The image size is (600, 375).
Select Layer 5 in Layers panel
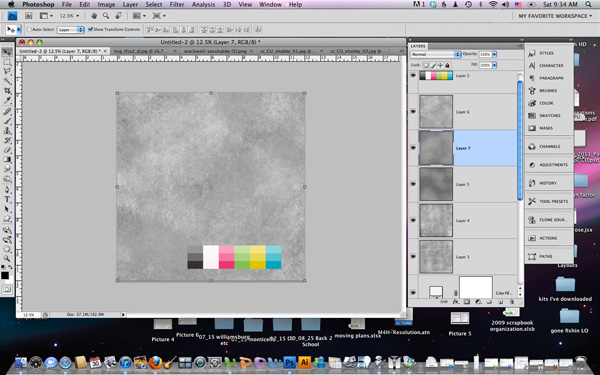[x=463, y=184]
